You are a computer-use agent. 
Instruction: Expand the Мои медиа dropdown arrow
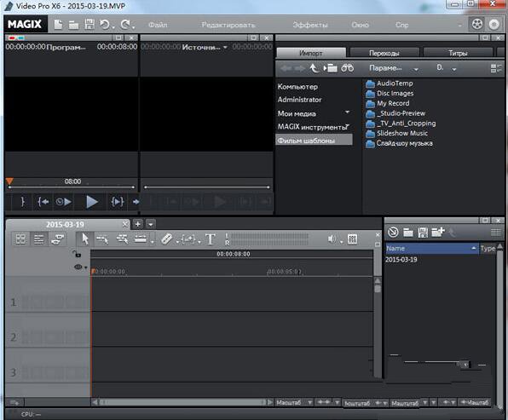click(x=347, y=112)
